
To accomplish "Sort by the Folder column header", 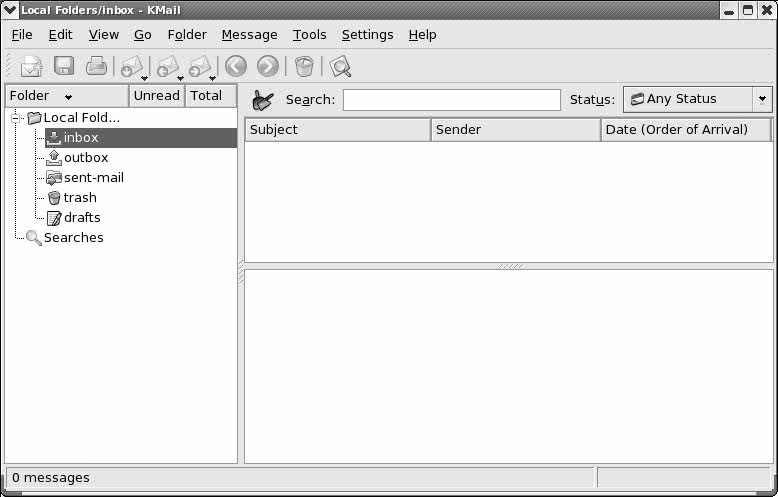I will tap(67, 96).
